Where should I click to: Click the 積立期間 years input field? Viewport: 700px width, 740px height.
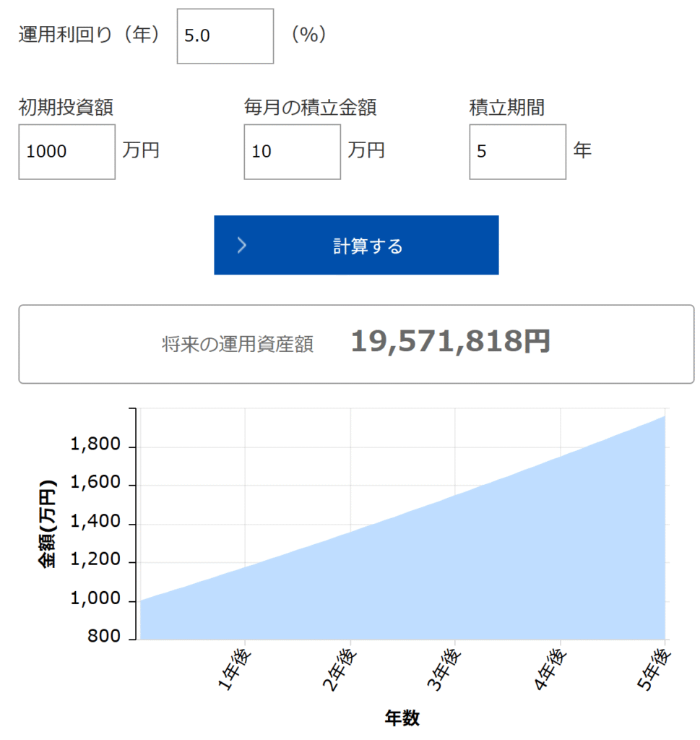click(517, 152)
